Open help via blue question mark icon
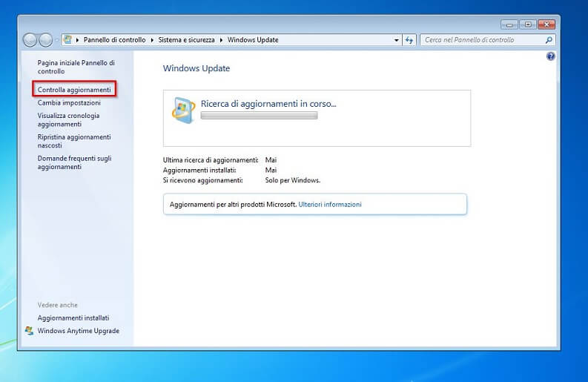Screen dimensions: 588x382 click(x=550, y=56)
